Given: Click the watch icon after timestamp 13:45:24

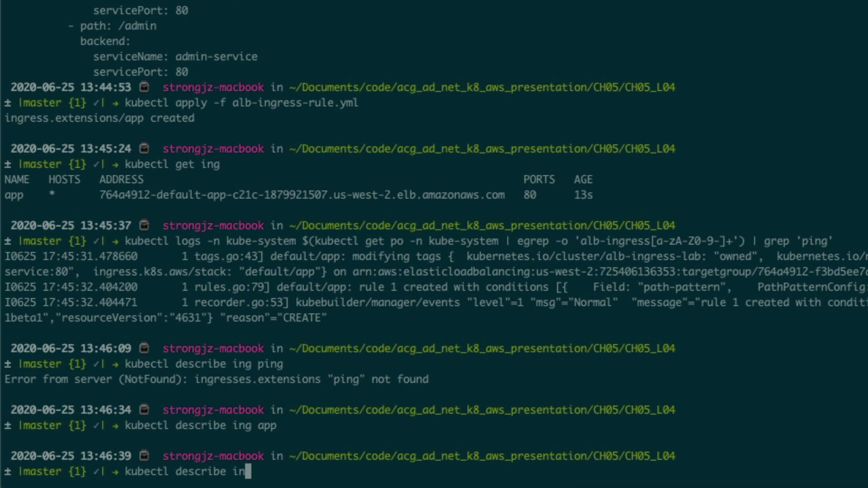Looking at the screenshot, I should [x=144, y=148].
